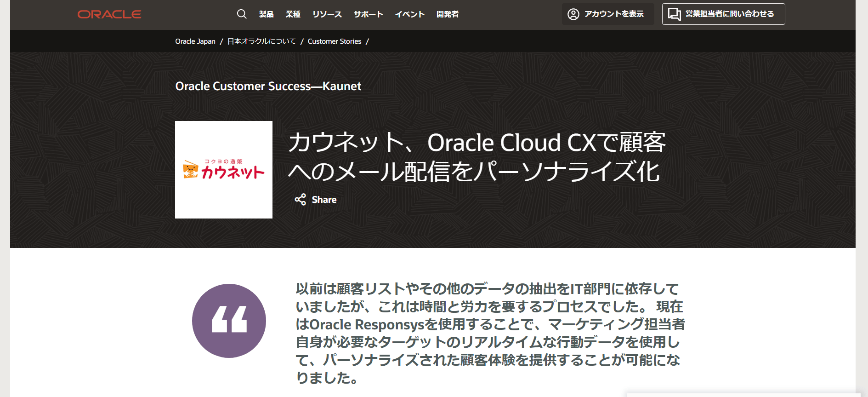Screen dimensions: 868x397
Task: Expand the サポート navigation menu
Action: [369, 14]
